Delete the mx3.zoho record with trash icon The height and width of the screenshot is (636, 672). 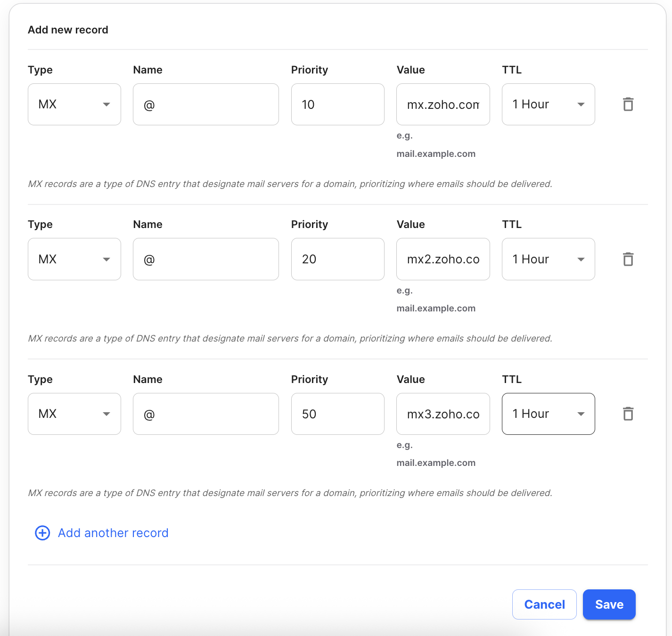pos(628,414)
